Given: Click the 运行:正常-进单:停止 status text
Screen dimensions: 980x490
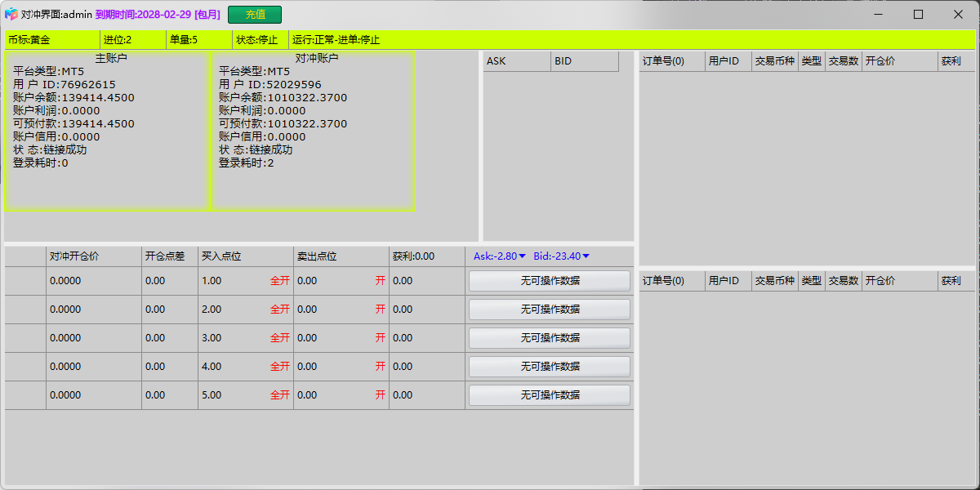Looking at the screenshot, I should click(336, 40).
